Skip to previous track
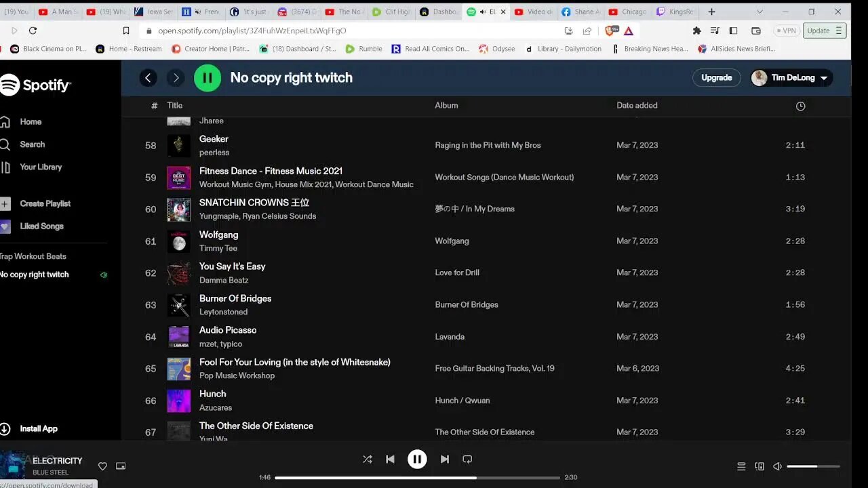 pyautogui.click(x=390, y=459)
